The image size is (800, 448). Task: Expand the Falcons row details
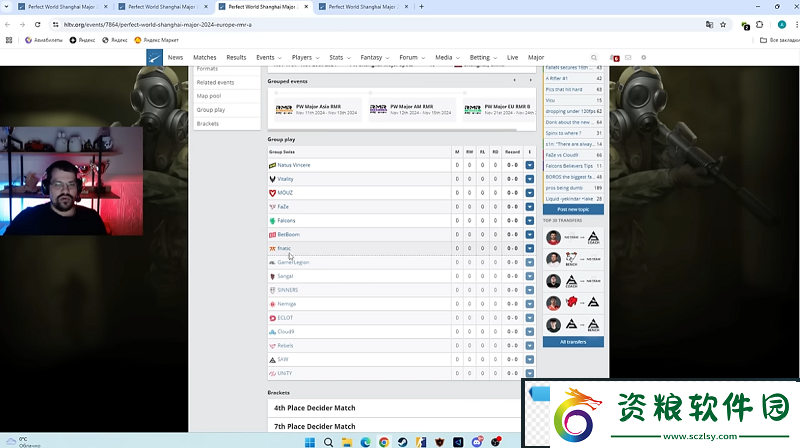(530, 220)
